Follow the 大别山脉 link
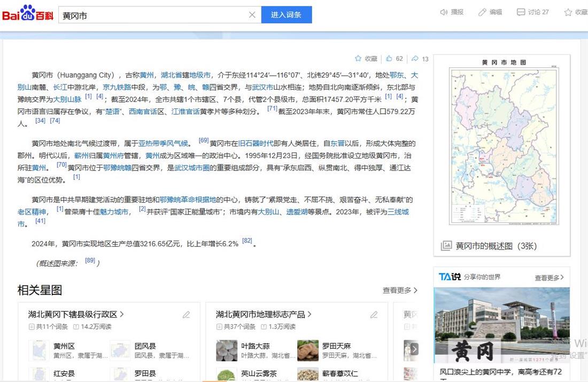The height and width of the screenshot is (382, 588). pos(67,99)
